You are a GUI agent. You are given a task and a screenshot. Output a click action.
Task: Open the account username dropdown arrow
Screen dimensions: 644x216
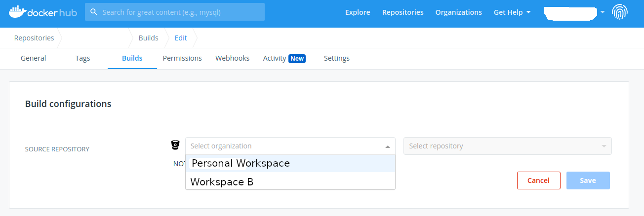point(603,12)
